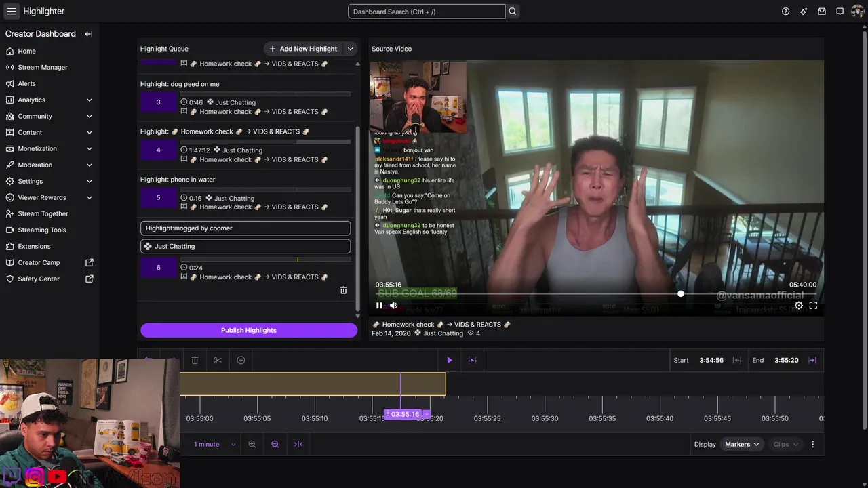The height and width of the screenshot is (488, 868).
Task: Toggle fullscreen on the source video
Action: click(813, 306)
